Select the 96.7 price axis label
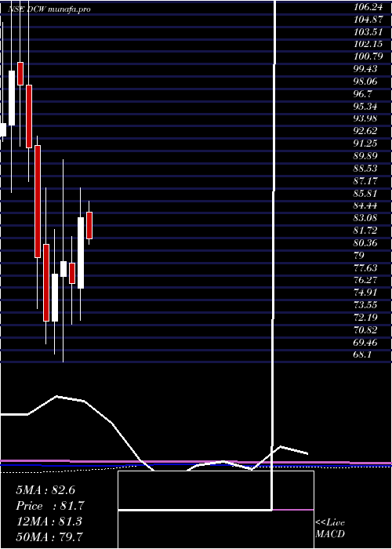 363,94
